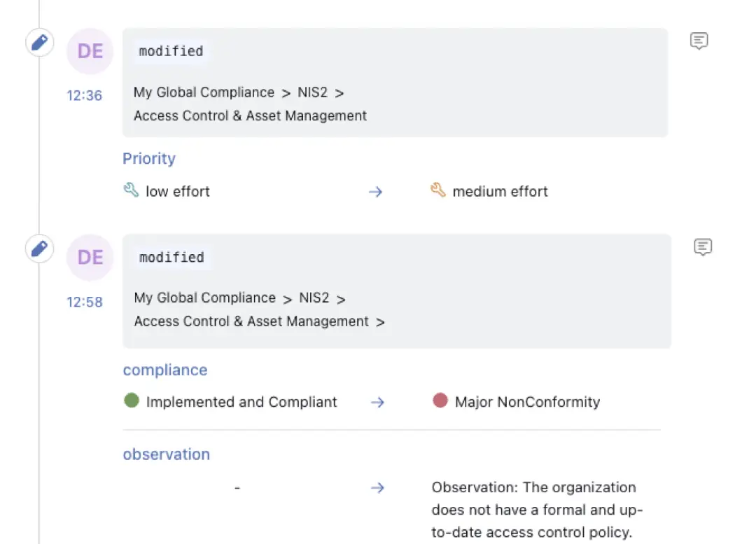Click the DE avatar at 12:36
The width and height of the screenshot is (756, 544).
coord(90,51)
